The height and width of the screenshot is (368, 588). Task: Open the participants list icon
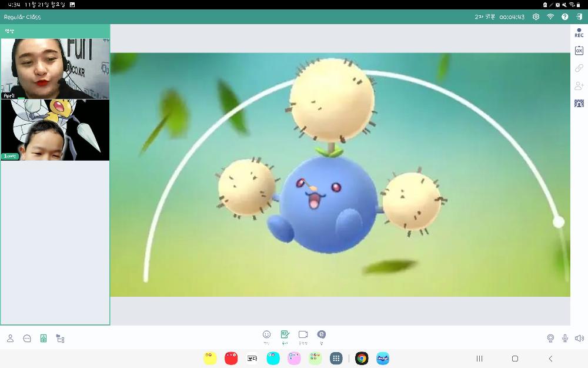tap(11, 339)
